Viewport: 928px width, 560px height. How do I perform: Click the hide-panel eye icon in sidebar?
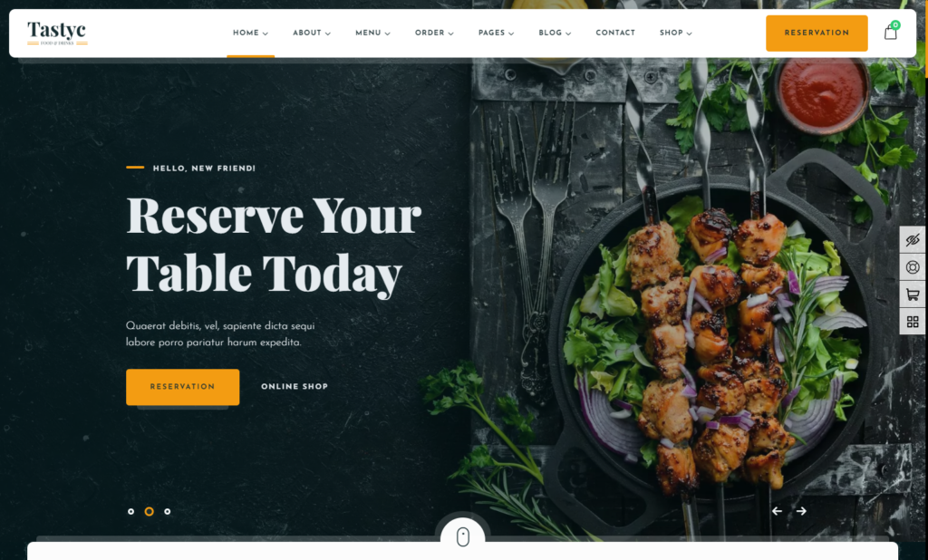coord(913,240)
